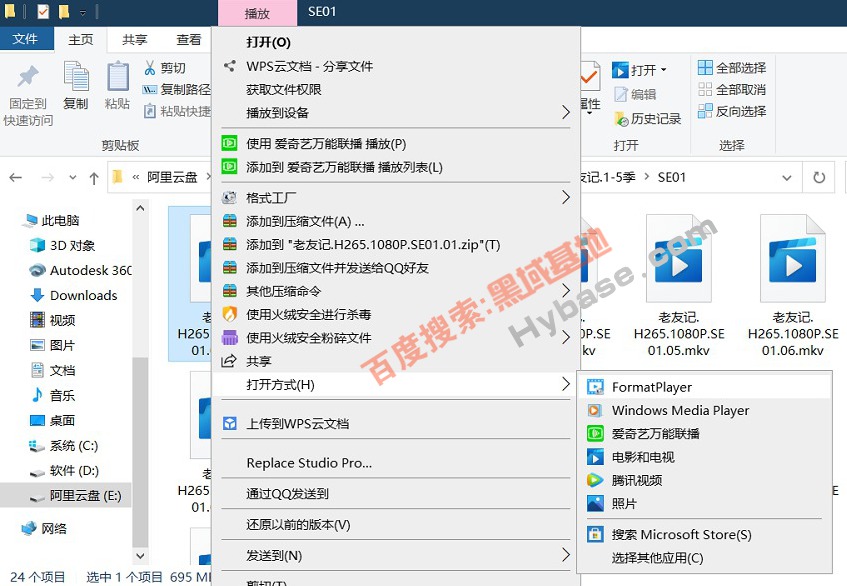Click Scan with Huorong Security (杀毒)
This screenshot has width=847, height=586.
tap(395, 314)
